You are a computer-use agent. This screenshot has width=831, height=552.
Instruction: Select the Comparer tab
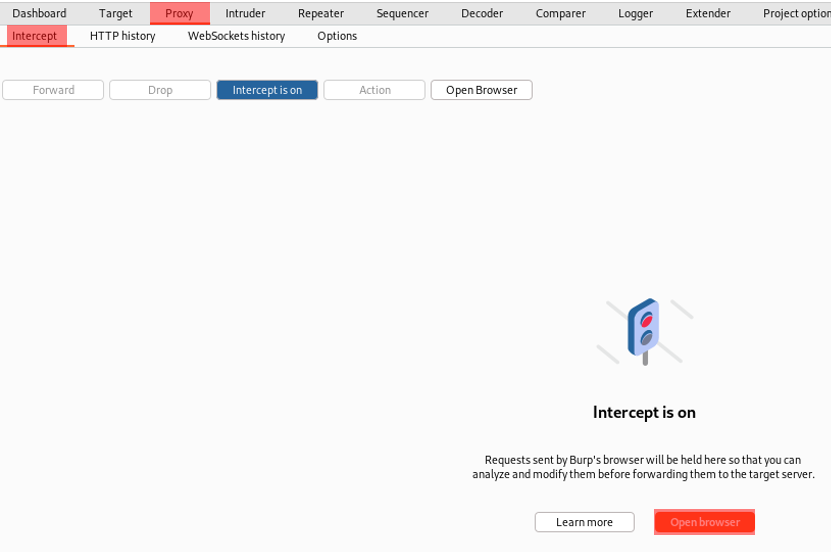(560, 13)
